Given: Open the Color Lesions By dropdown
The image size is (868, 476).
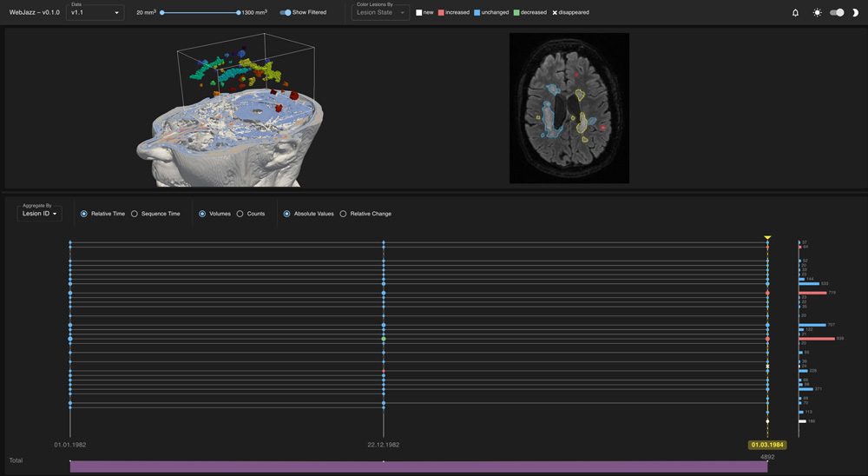Looking at the screenshot, I should coord(380,12).
